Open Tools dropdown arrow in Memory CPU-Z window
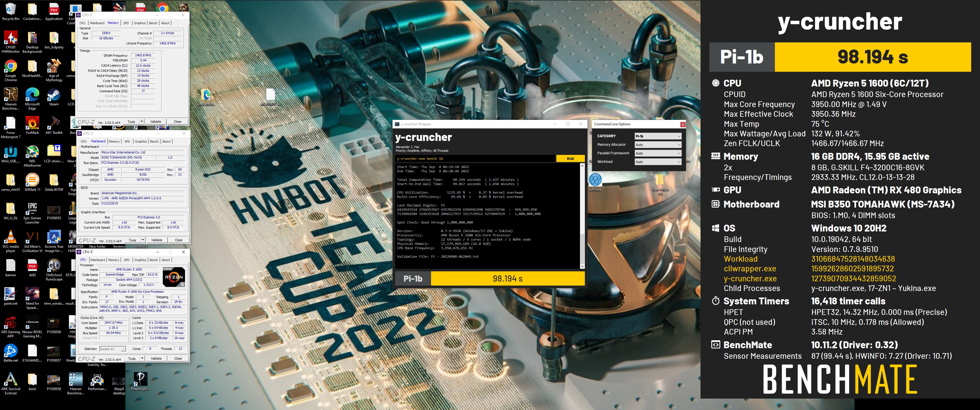The image size is (980, 410). pos(142,122)
